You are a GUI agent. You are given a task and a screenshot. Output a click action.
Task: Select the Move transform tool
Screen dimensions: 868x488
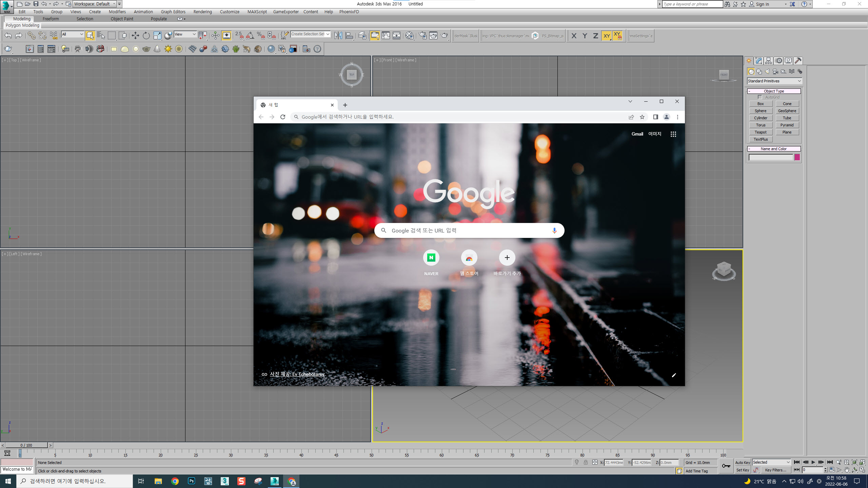coord(135,36)
